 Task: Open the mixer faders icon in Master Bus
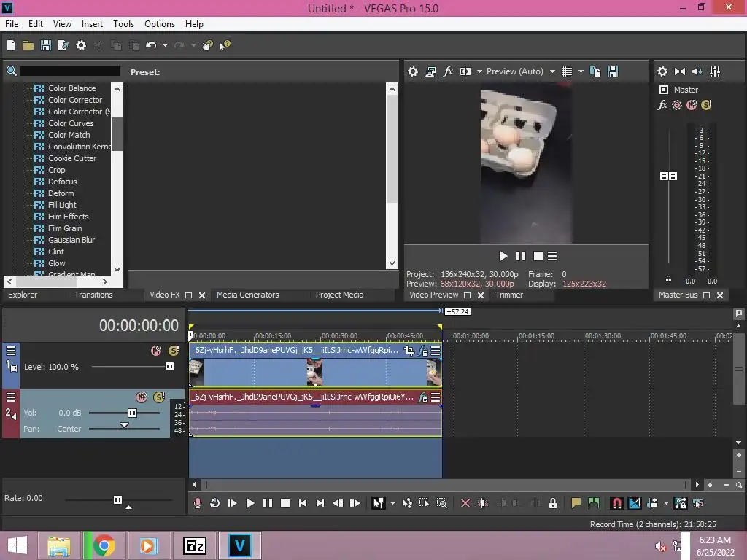715,71
